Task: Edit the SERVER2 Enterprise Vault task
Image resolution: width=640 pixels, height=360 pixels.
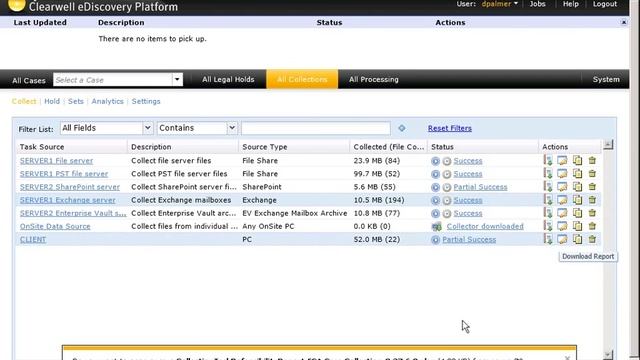Action: tap(562, 213)
